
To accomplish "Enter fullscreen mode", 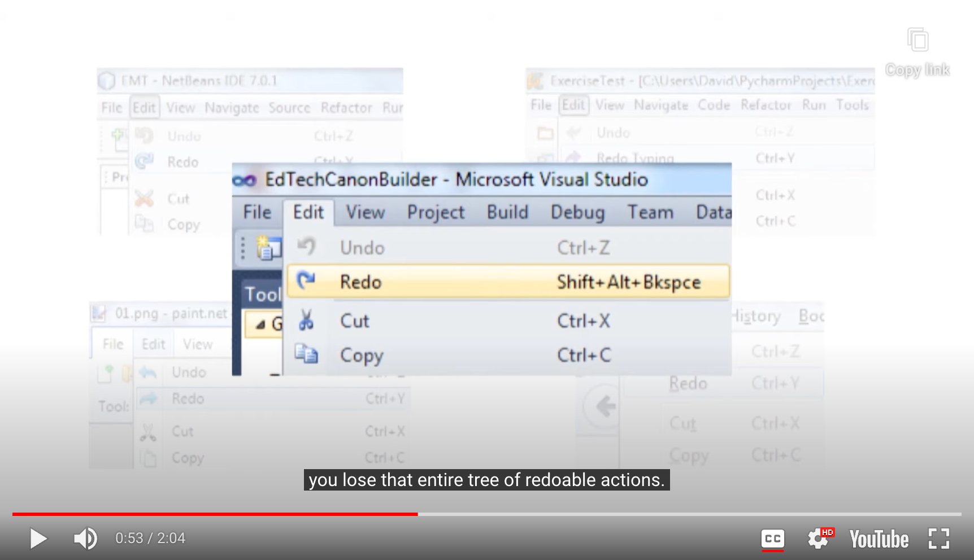I will [938, 539].
